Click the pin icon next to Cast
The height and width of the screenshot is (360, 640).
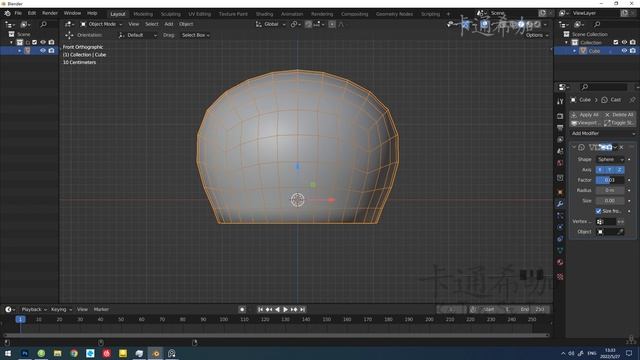(x=632, y=100)
